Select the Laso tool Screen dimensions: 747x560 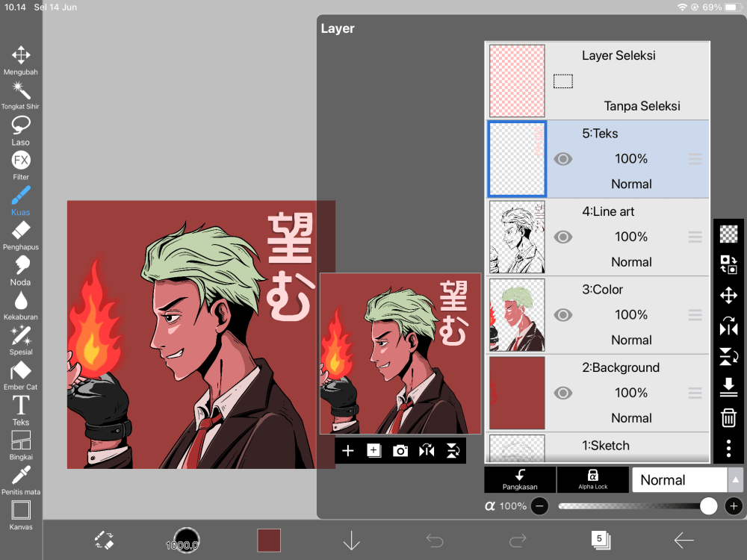point(20,131)
